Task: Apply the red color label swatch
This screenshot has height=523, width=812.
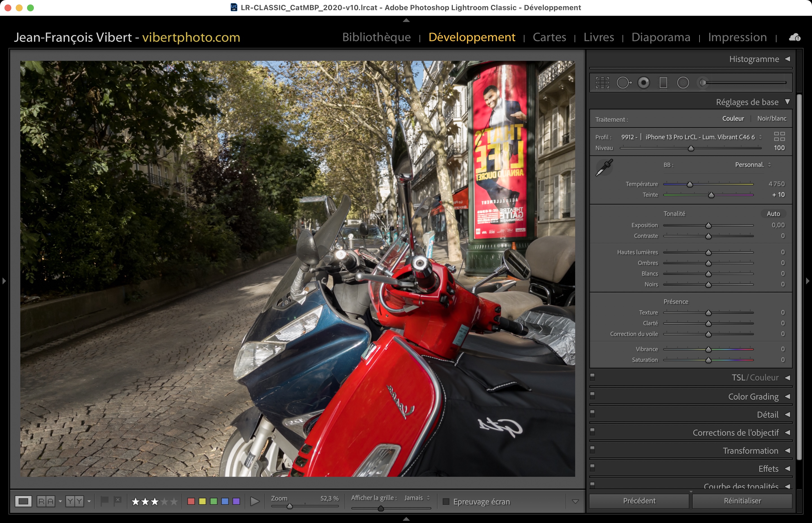Action: pos(191,501)
